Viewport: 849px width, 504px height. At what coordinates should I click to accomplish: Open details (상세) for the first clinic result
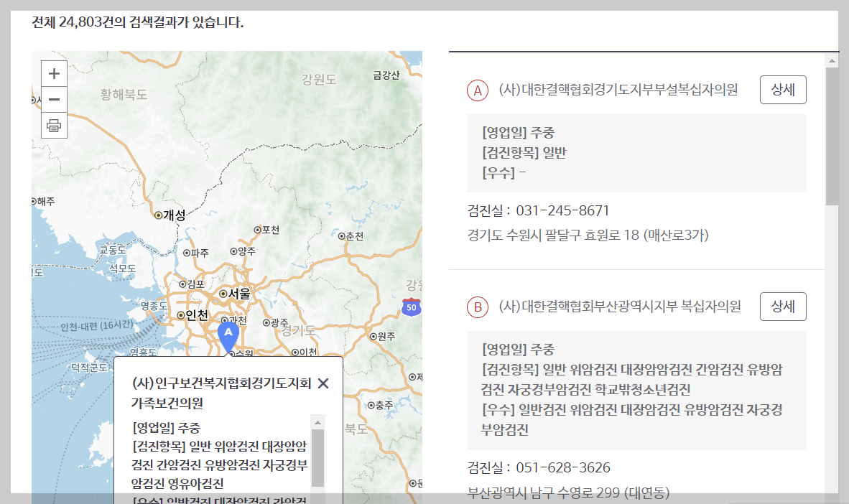783,89
